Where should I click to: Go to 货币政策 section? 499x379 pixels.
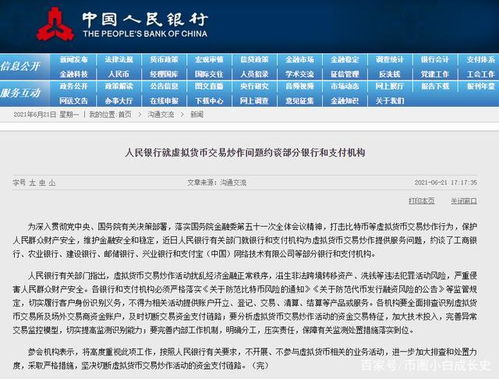(164, 60)
